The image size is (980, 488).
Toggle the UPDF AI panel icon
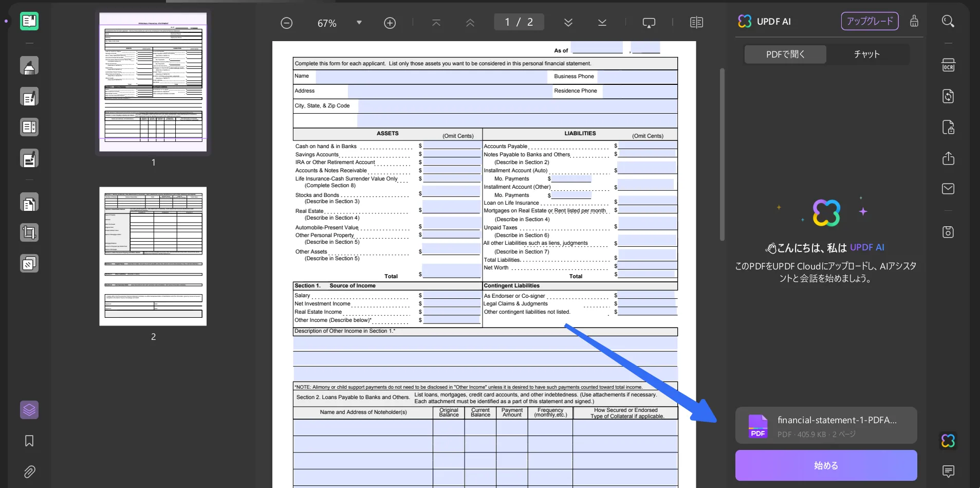pos(948,441)
